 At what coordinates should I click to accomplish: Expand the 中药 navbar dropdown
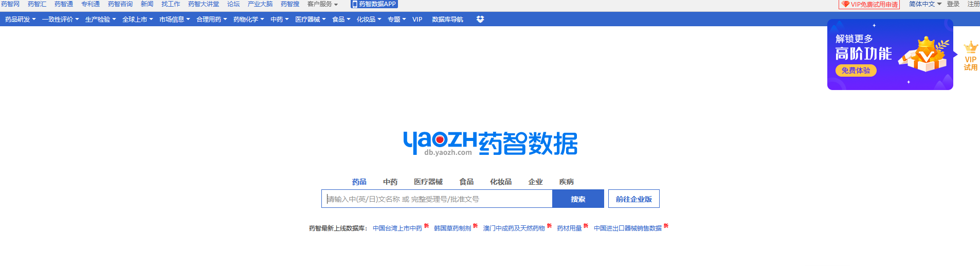(280, 20)
